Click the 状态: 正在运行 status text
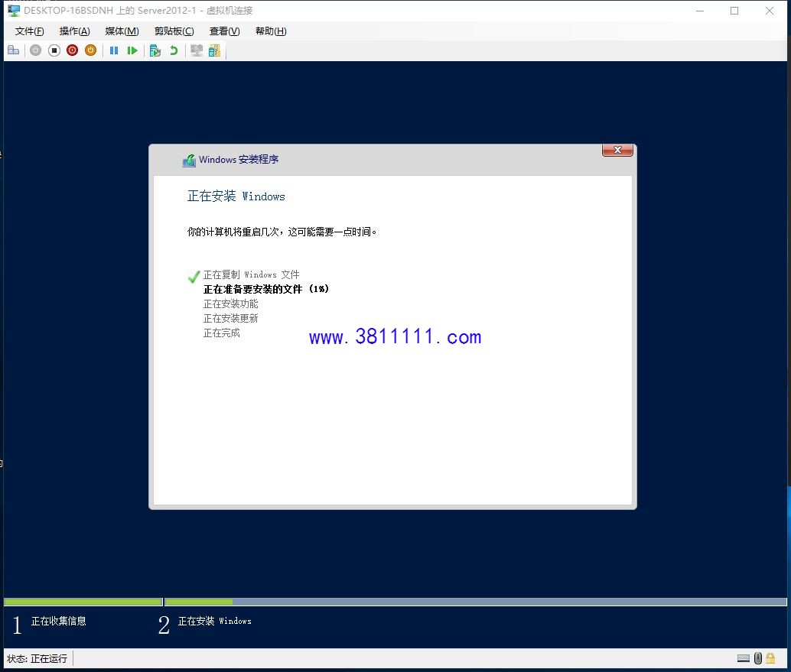This screenshot has height=672, width=791. coord(37,659)
